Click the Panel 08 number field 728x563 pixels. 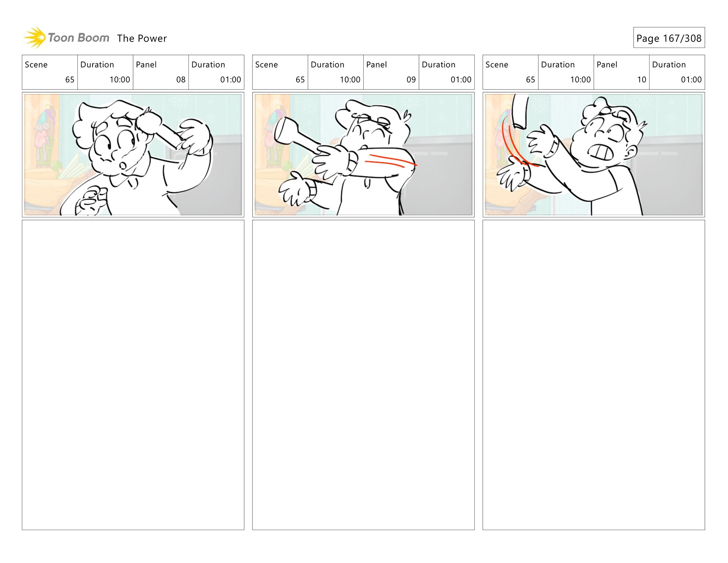[161, 72]
